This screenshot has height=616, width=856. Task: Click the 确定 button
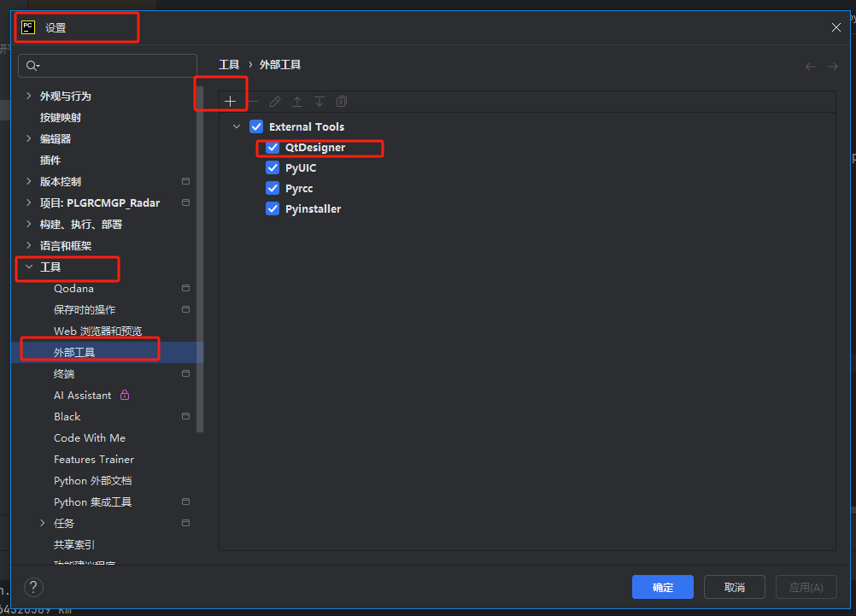tap(662, 587)
